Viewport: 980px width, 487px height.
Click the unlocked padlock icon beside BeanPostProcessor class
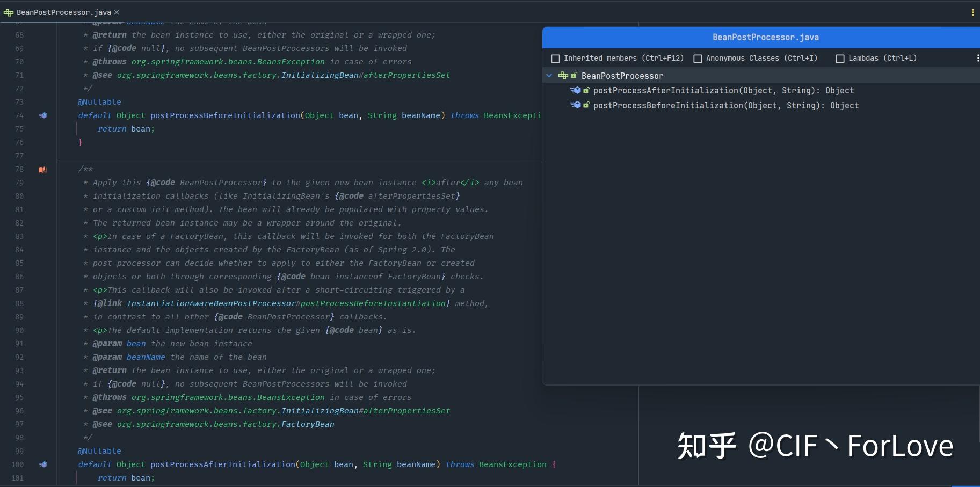574,76
